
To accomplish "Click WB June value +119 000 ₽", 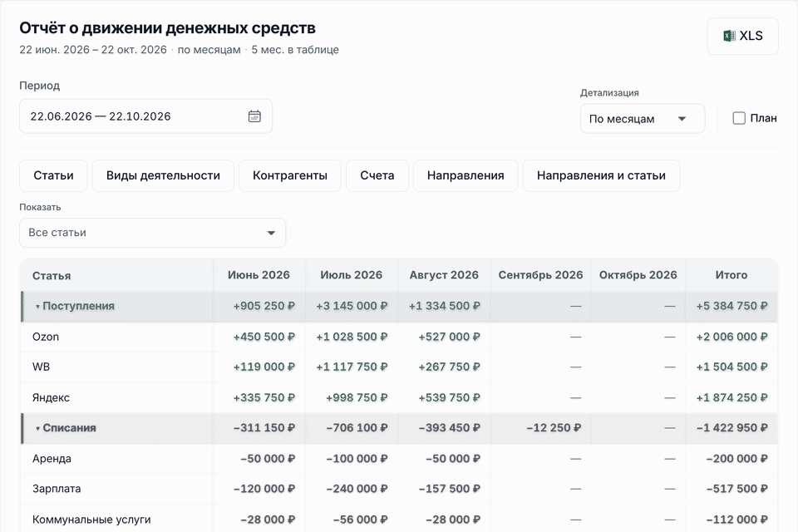I will click(264, 367).
